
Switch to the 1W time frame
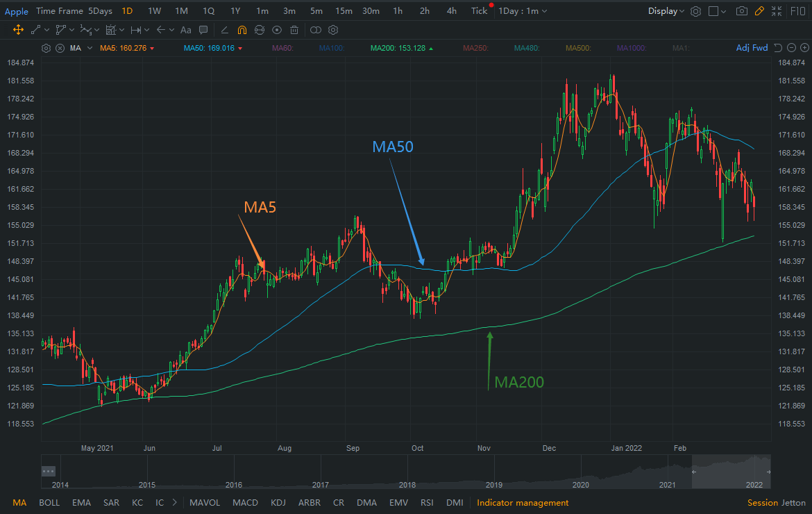pos(154,11)
